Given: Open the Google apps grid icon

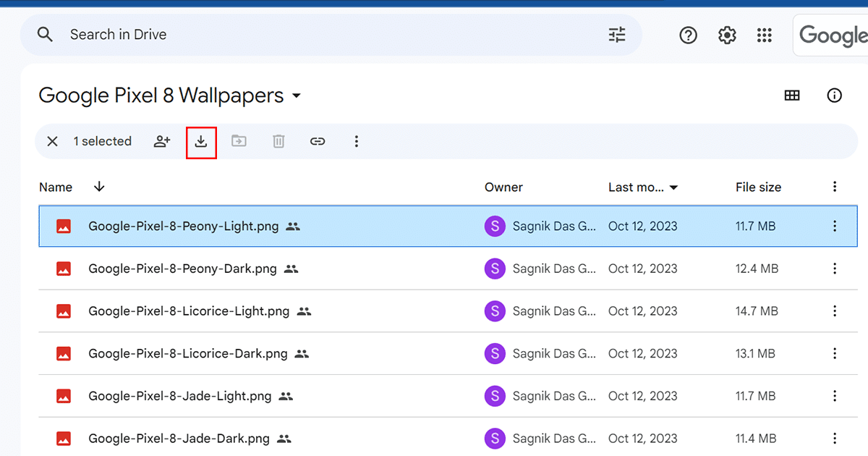Looking at the screenshot, I should [x=765, y=35].
